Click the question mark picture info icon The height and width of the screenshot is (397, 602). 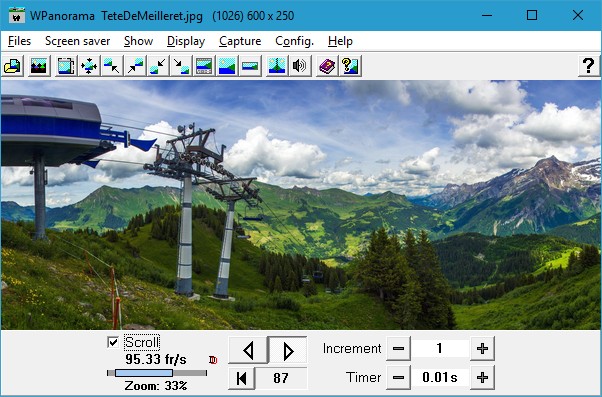[350, 66]
